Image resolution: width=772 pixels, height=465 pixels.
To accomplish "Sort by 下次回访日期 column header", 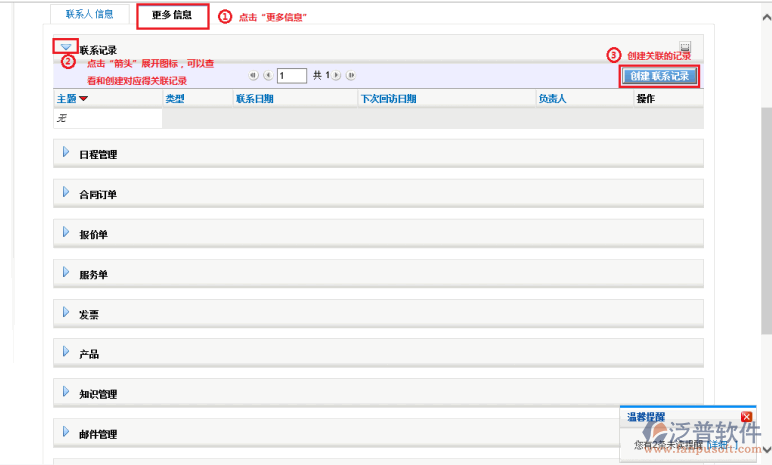I will [388, 99].
